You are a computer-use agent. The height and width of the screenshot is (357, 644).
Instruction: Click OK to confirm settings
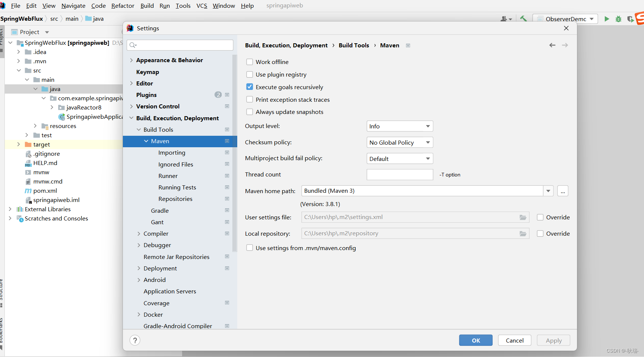[476, 340]
